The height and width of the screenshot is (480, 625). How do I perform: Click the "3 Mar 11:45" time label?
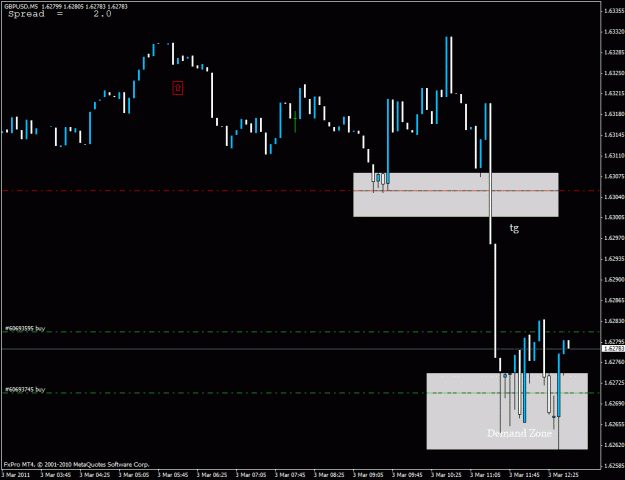pyautogui.click(x=525, y=475)
